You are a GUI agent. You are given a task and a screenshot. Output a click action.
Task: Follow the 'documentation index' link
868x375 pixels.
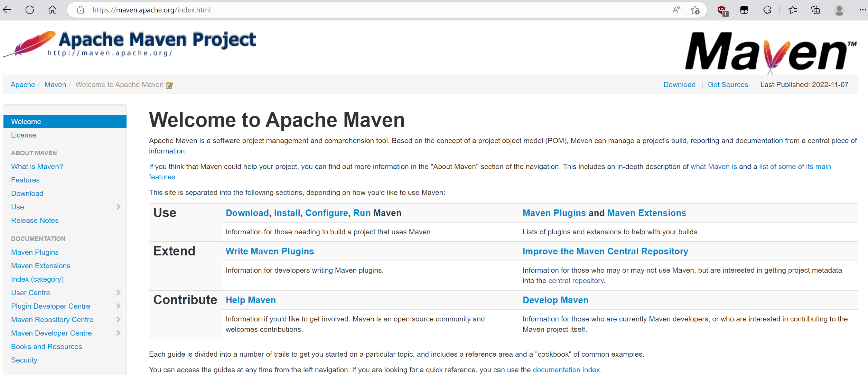[x=566, y=370]
